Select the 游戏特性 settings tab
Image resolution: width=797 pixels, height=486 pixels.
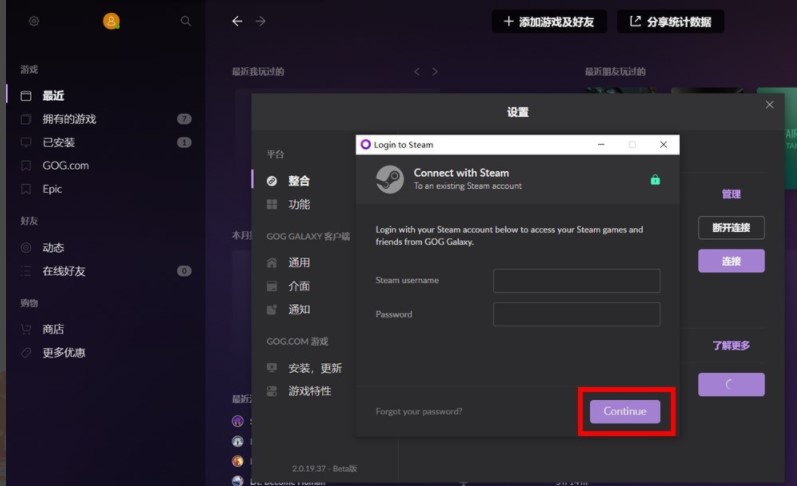click(310, 391)
